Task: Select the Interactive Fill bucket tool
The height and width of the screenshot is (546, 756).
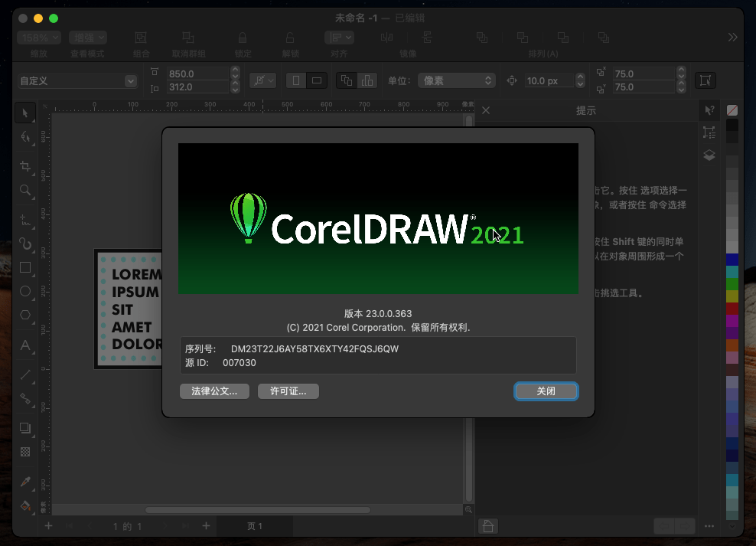Action: pyautogui.click(x=25, y=506)
